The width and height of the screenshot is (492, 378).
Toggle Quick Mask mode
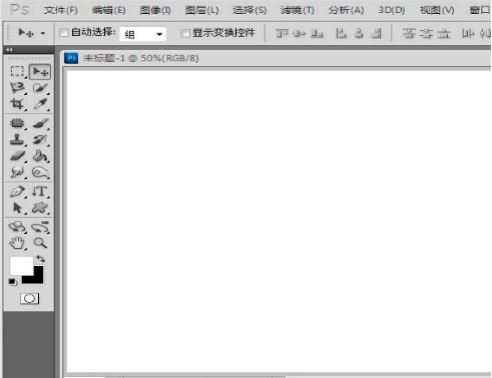[x=30, y=298]
